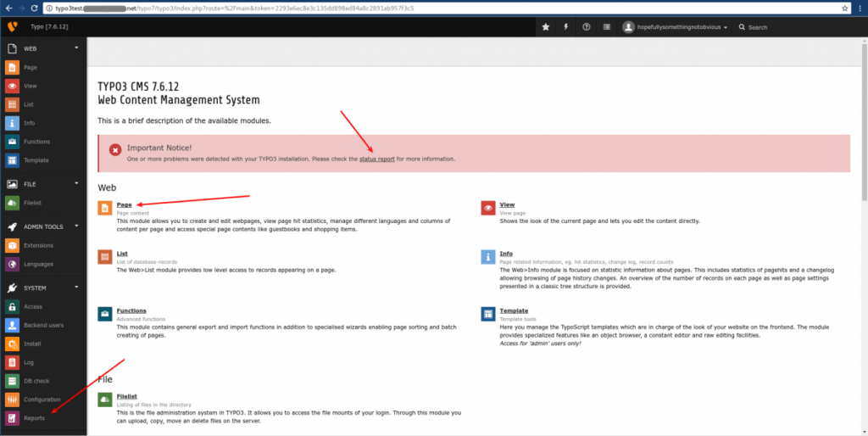Open the Functions link in content
The width and height of the screenshot is (868, 436).
point(131,310)
